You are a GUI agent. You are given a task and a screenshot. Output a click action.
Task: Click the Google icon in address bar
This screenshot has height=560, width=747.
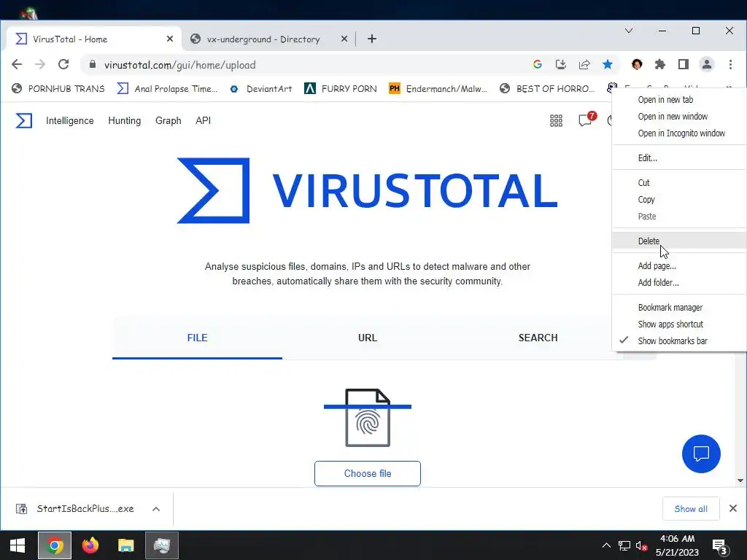tap(538, 64)
